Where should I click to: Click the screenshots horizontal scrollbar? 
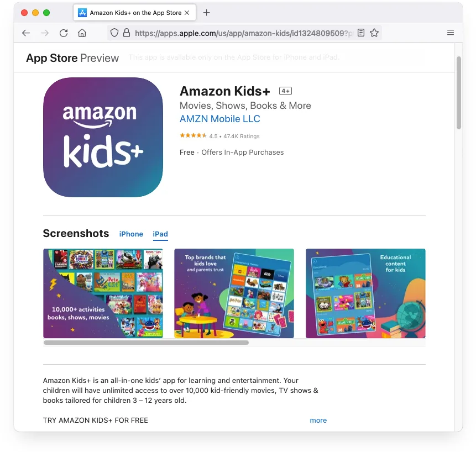[x=146, y=343]
